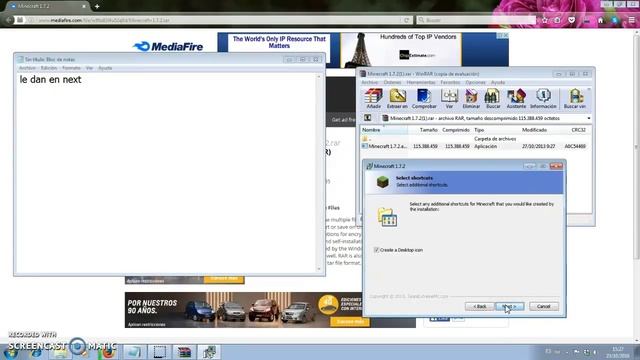The image size is (640, 360).
Task: Open the Archivo menu in Notepad
Action: point(27,68)
